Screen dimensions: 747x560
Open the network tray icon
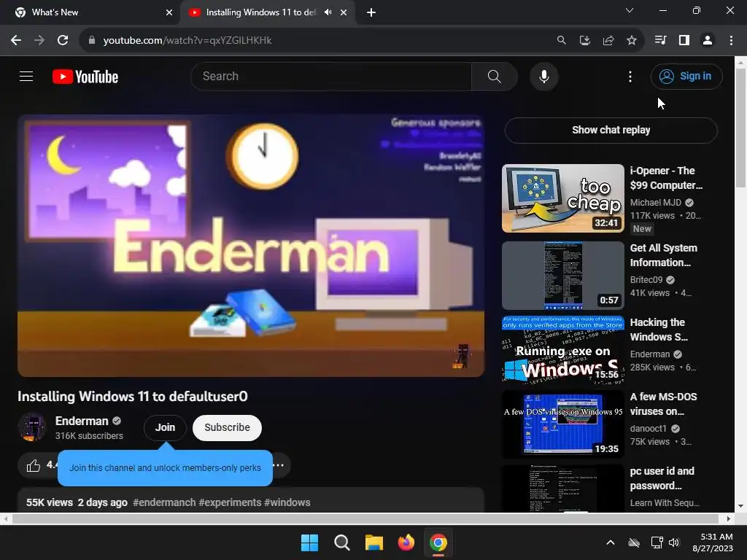click(657, 542)
